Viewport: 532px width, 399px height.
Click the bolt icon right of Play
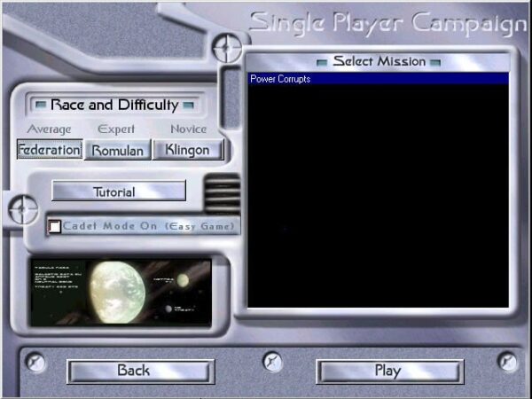[507, 361]
